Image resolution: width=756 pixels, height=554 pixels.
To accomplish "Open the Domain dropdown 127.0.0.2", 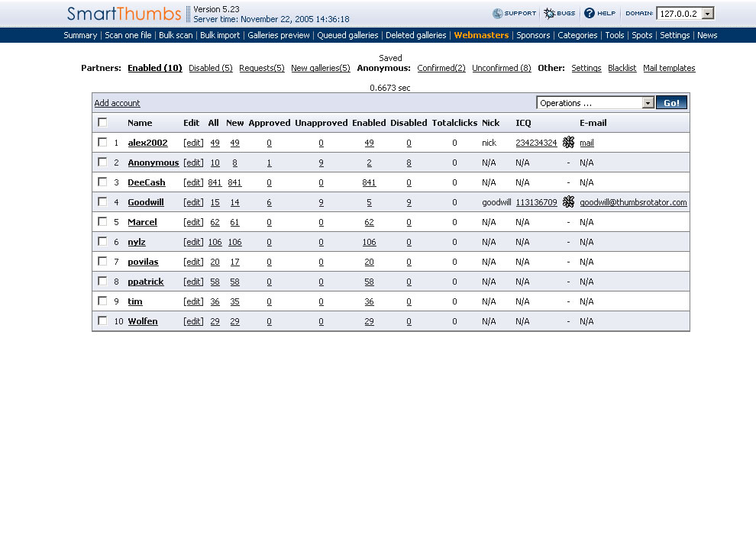I will pyautogui.click(x=685, y=14).
